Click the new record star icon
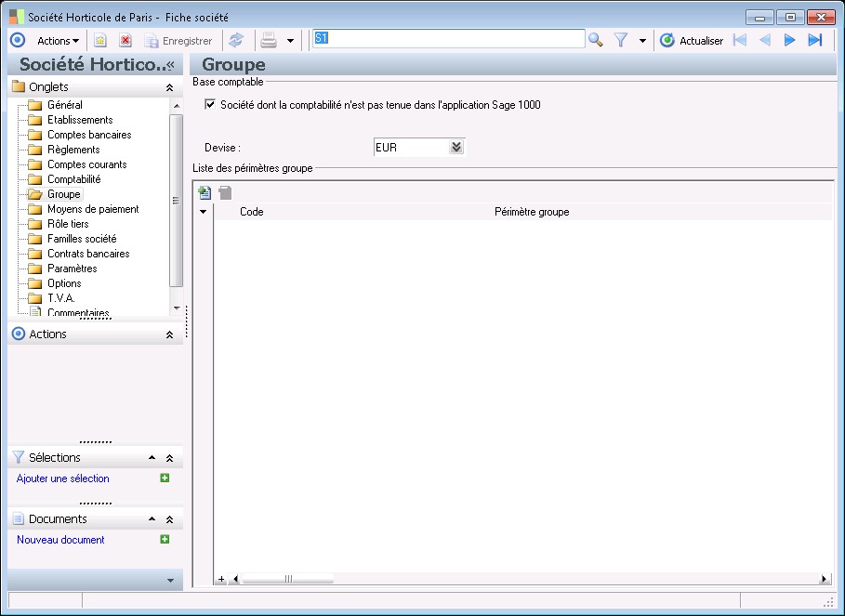 100,41
